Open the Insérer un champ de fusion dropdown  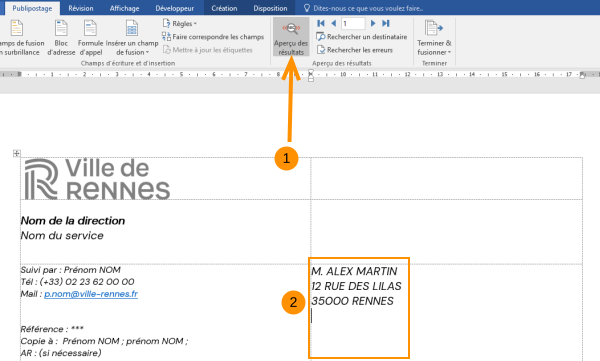132,38
